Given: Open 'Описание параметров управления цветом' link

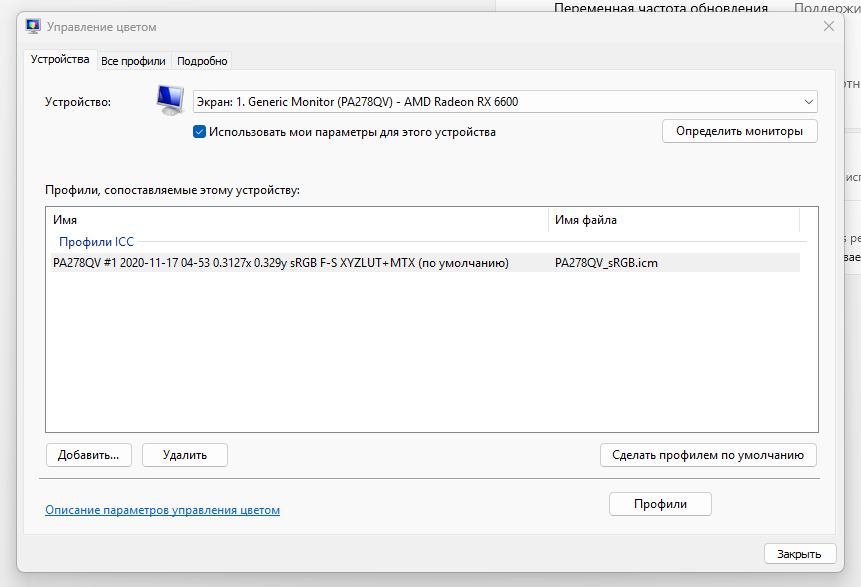Looking at the screenshot, I should tap(163, 510).
